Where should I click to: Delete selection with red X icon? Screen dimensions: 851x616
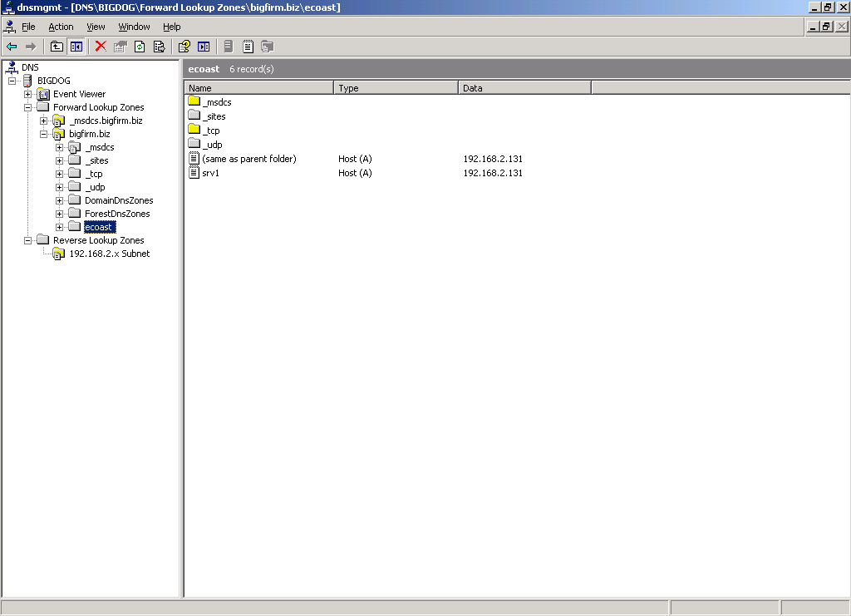(101, 47)
